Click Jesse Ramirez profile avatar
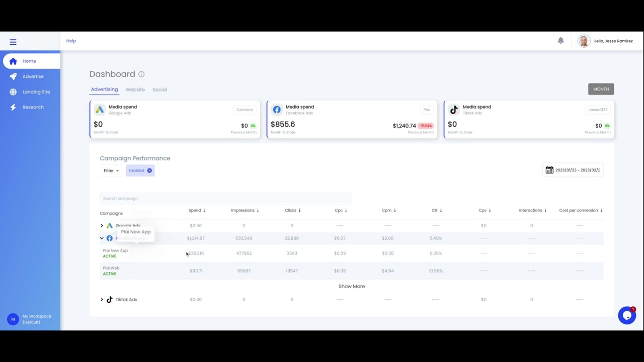 click(x=584, y=41)
